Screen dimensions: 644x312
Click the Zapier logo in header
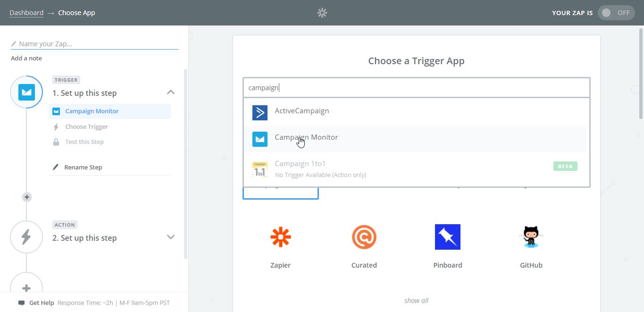tap(322, 13)
